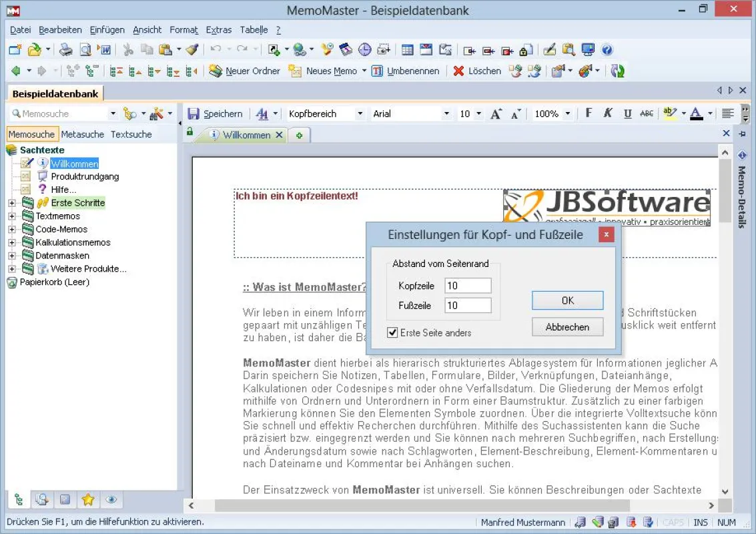Open the Format menu
Viewport: 756px width, 534px height.
pyautogui.click(x=183, y=30)
